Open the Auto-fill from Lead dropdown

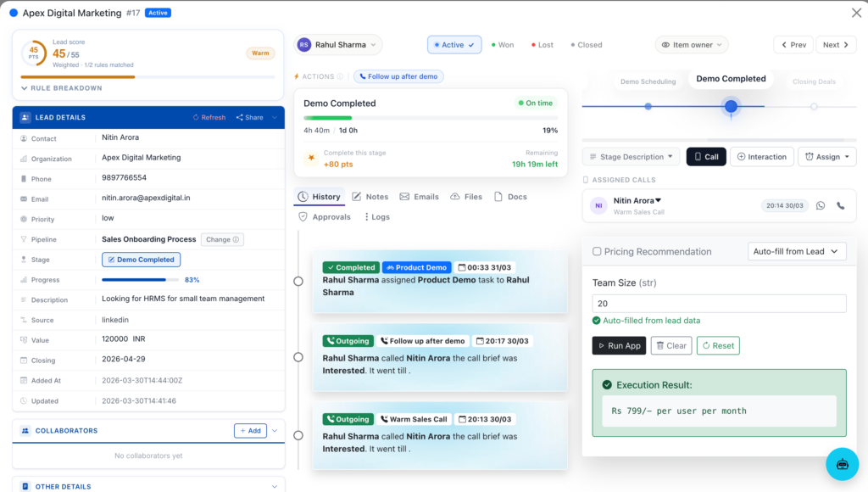click(798, 251)
